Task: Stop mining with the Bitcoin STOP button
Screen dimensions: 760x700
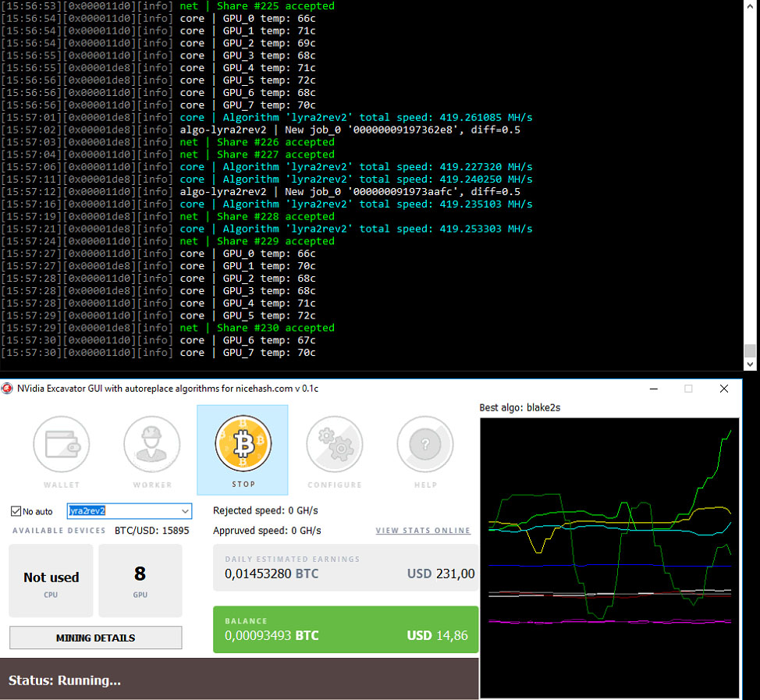Action: 243,449
